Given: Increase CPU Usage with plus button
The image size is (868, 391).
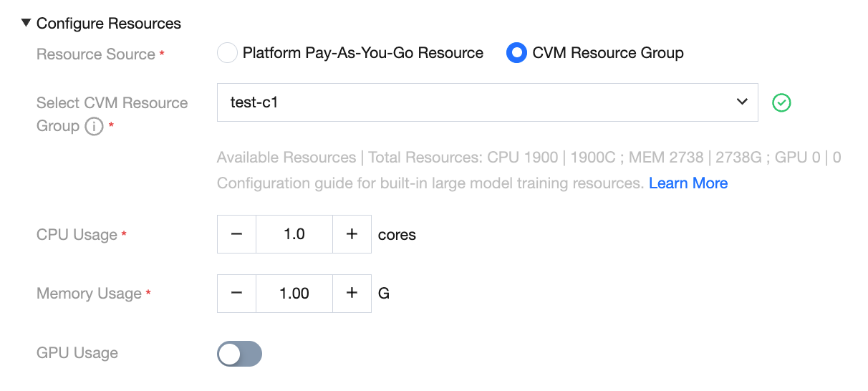Looking at the screenshot, I should (x=352, y=234).
